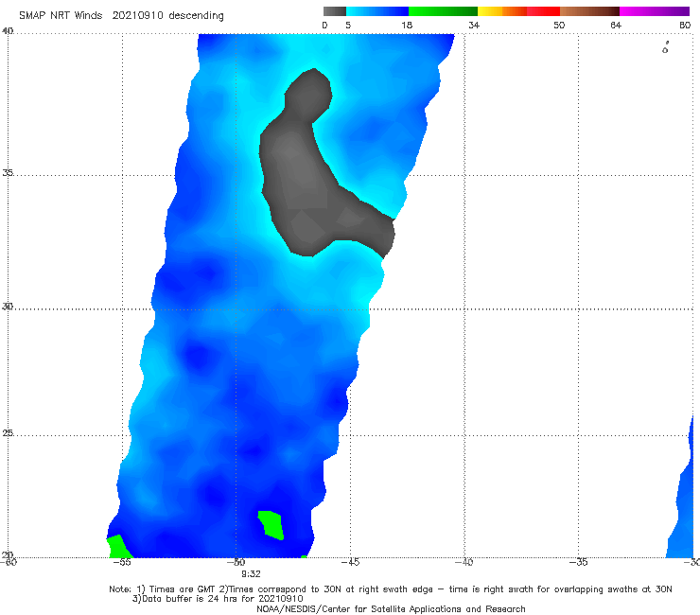Click the latitude label '30' on the left axis
This screenshot has width=700, height=615.
click(8, 307)
